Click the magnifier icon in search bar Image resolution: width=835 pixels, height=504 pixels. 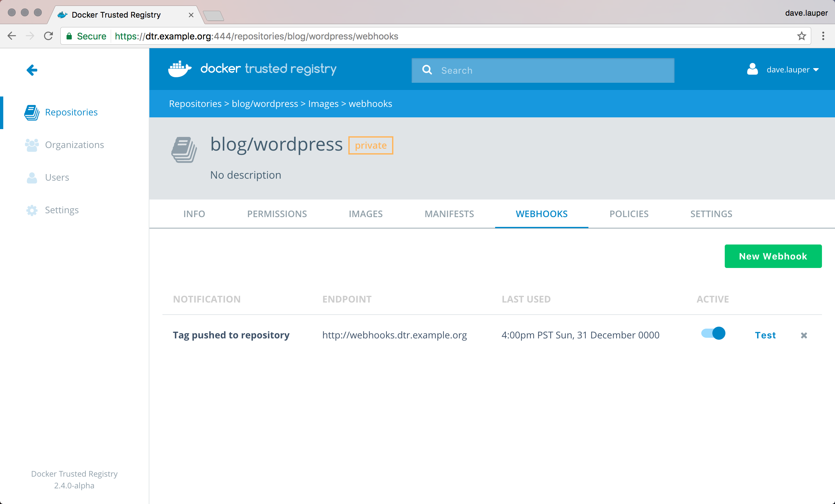tap(427, 70)
